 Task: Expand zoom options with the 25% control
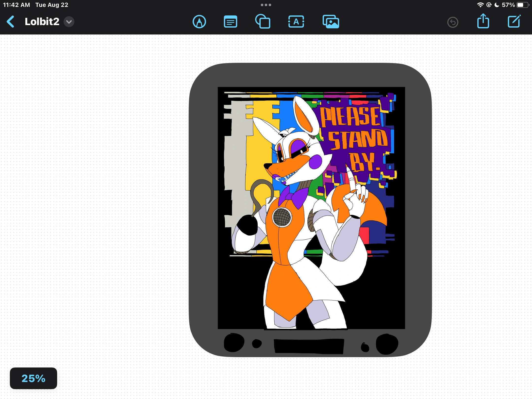(x=33, y=378)
